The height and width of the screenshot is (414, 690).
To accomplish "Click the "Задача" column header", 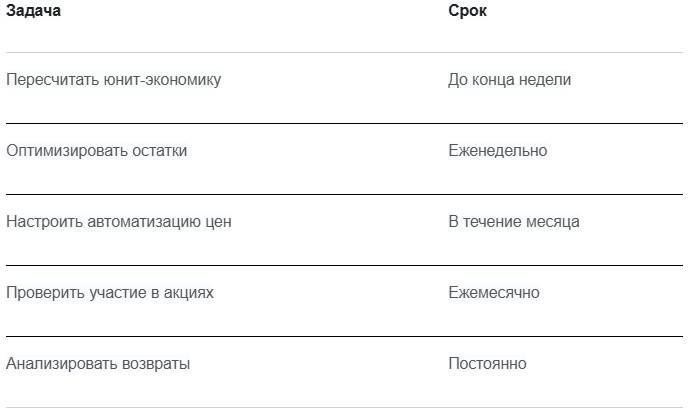I will (33, 12).
